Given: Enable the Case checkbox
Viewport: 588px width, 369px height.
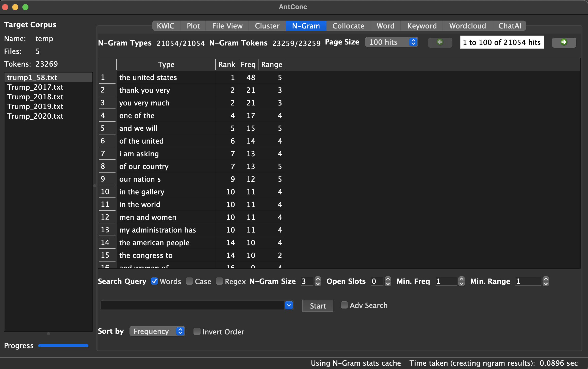Looking at the screenshot, I should tap(189, 281).
